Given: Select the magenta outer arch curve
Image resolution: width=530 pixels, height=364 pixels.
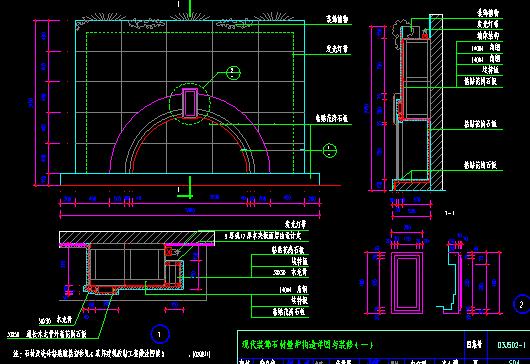Looking at the screenshot, I should (190, 133).
